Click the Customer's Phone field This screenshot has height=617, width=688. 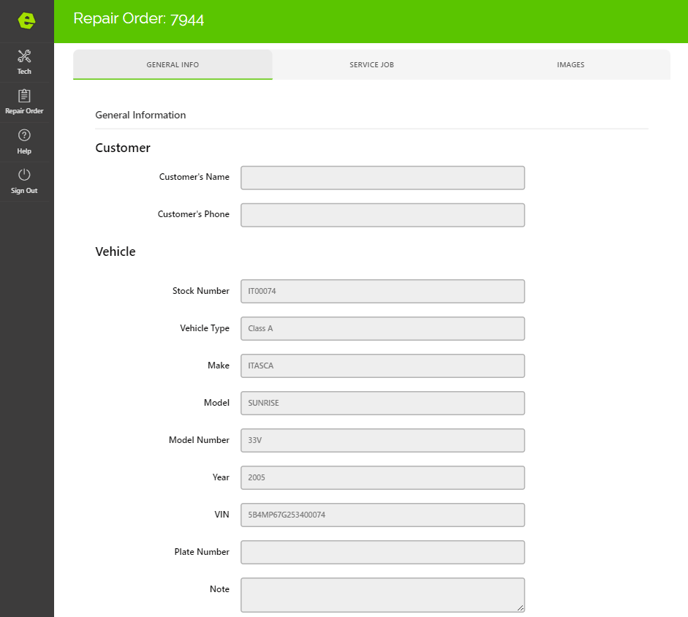[383, 215]
